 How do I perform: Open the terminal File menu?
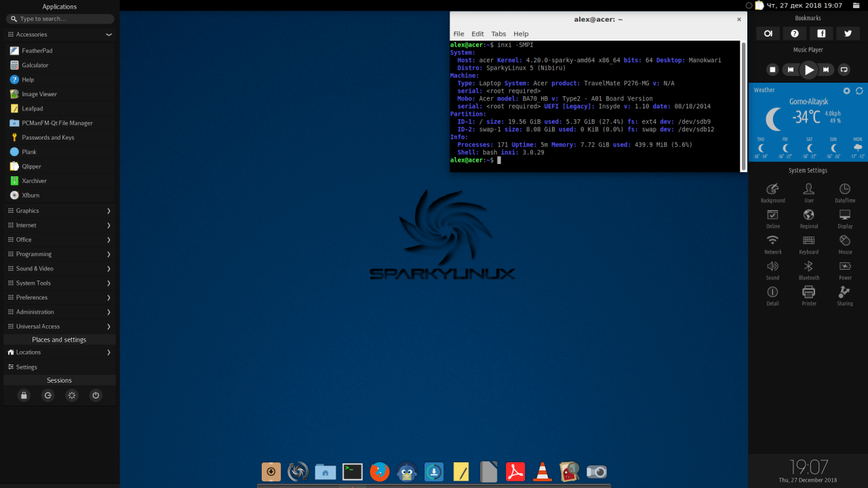point(459,34)
